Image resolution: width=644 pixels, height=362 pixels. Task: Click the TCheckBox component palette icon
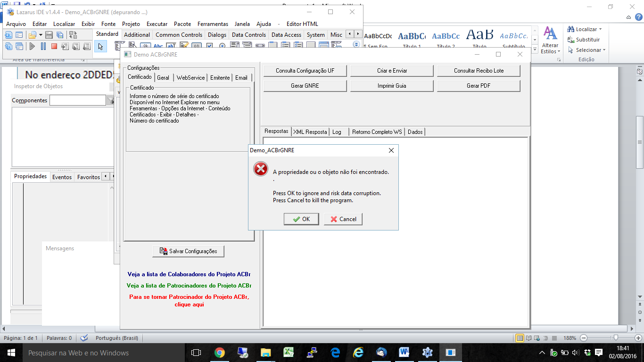pyautogui.click(x=209, y=46)
